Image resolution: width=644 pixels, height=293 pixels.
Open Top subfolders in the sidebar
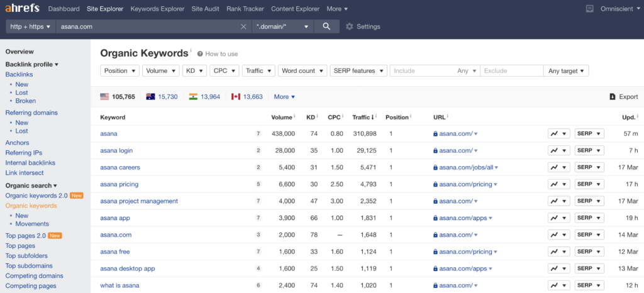pyautogui.click(x=26, y=256)
